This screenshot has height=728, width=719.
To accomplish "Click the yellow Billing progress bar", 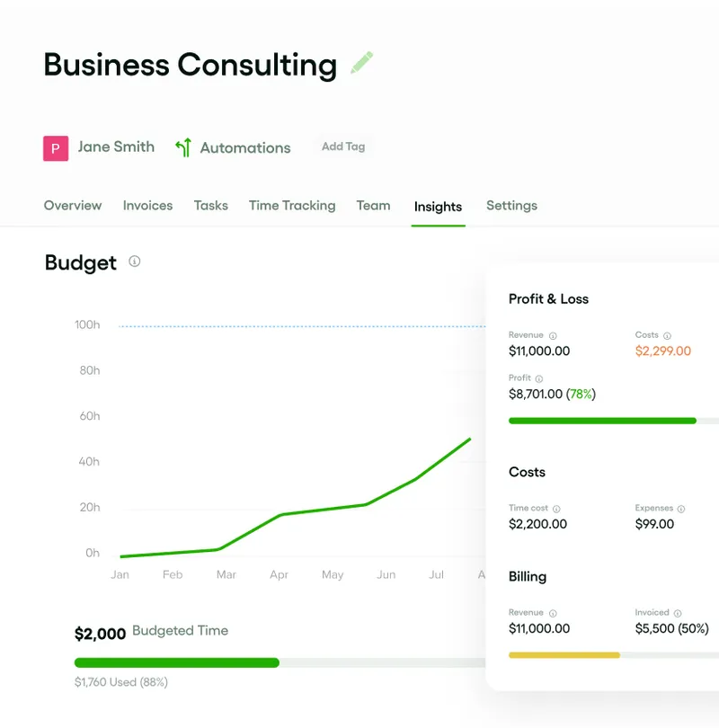I will (564, 655).
